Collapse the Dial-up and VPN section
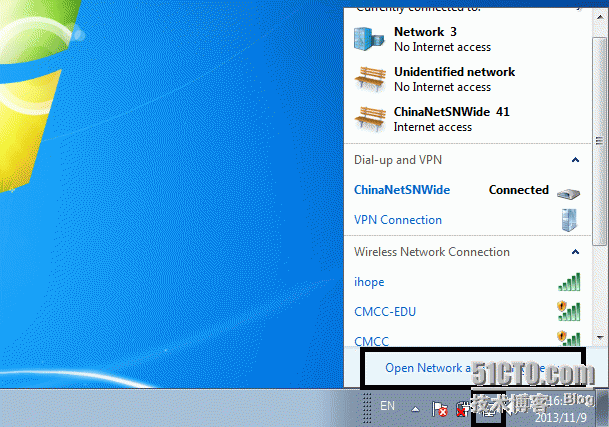Screen dimensions: 609x427 [x=575, y=160]
